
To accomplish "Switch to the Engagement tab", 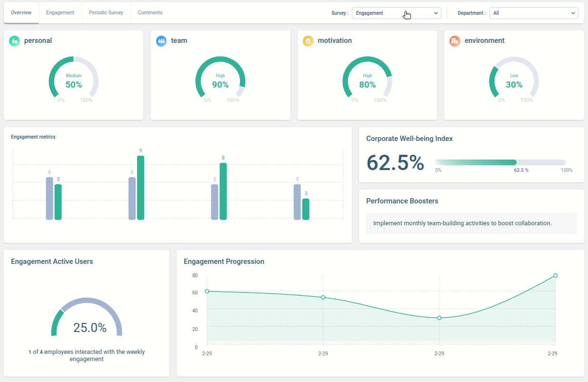I will (x=60, y=13).
